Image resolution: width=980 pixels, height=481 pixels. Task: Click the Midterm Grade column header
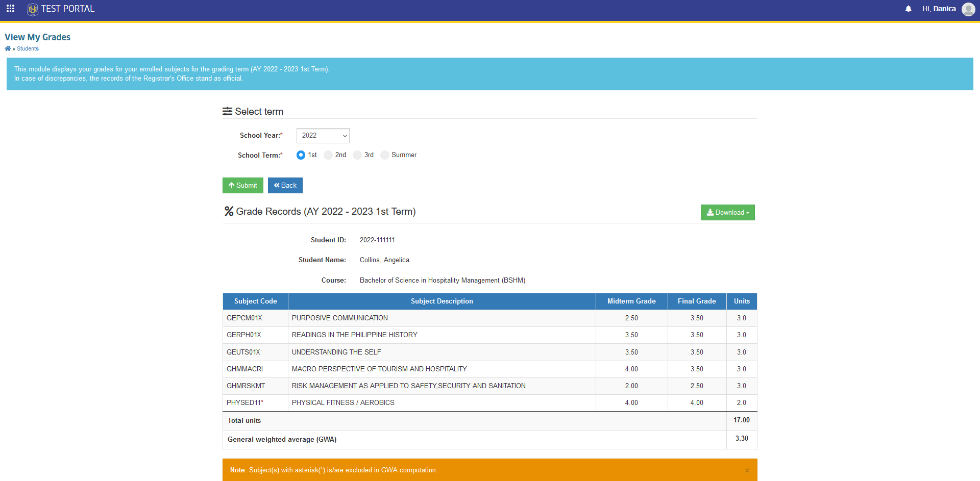point(631,301)
